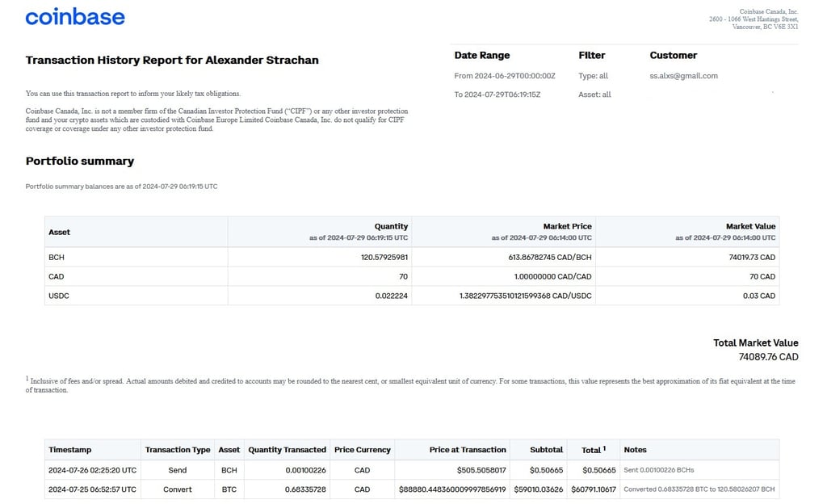
Task: Click the tax obligations sentence
Action: coord(133,94)
